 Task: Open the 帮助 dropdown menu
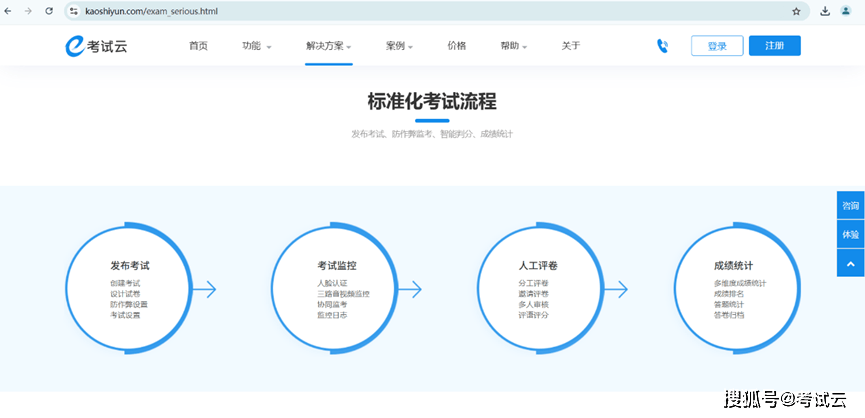pyautogui.click(x=513, y=46)
